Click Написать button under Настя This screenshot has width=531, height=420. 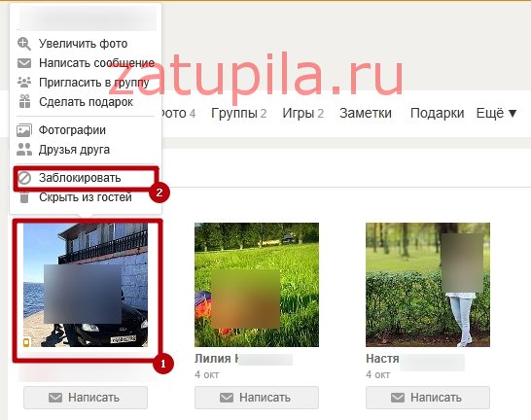(428, 398)
